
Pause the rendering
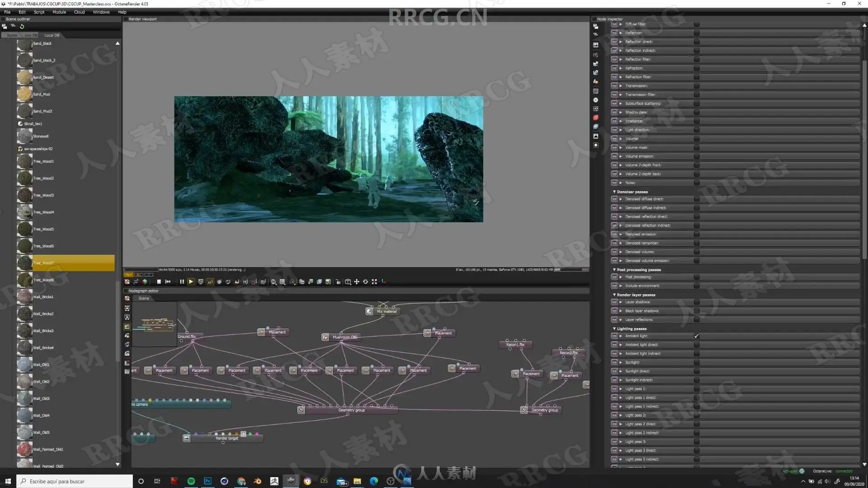click(x=182, y=282)
